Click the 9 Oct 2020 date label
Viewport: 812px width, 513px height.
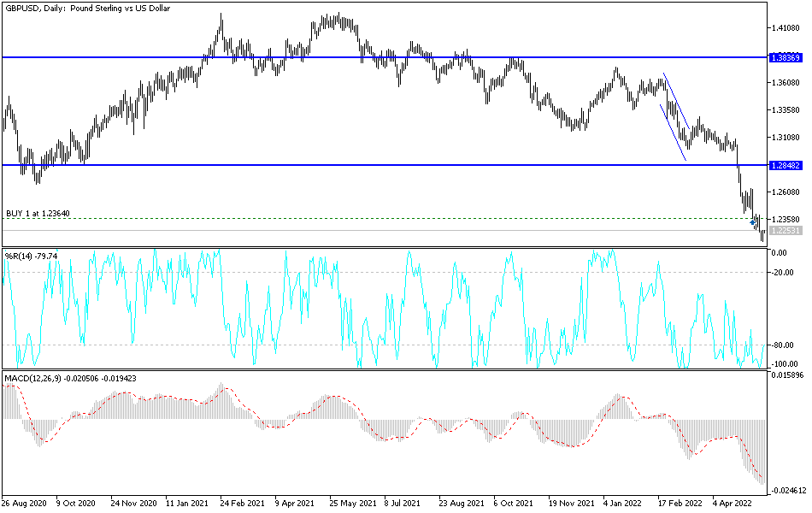click(75, 503)
